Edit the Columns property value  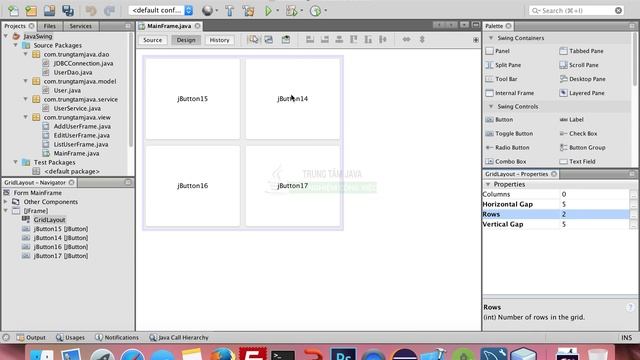coord(594,194)
